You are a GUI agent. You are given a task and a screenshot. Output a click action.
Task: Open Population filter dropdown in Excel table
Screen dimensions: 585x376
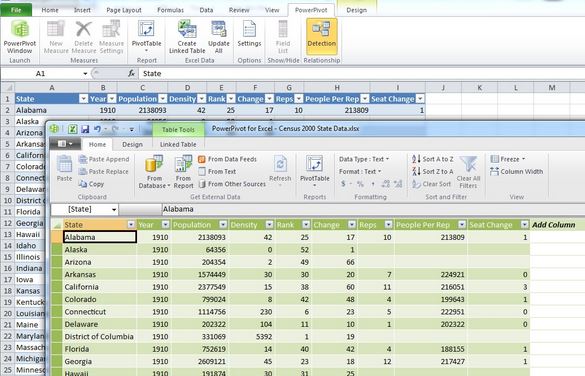tap(163, 99)
